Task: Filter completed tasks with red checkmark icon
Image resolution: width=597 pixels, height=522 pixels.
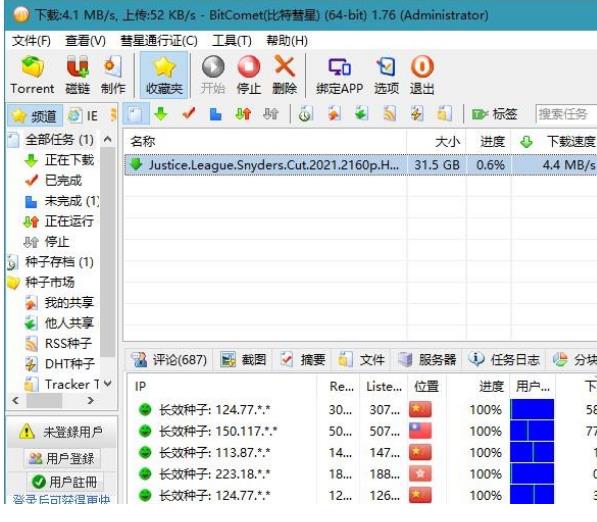Action: pyautogui.click(x=188, y=114)
